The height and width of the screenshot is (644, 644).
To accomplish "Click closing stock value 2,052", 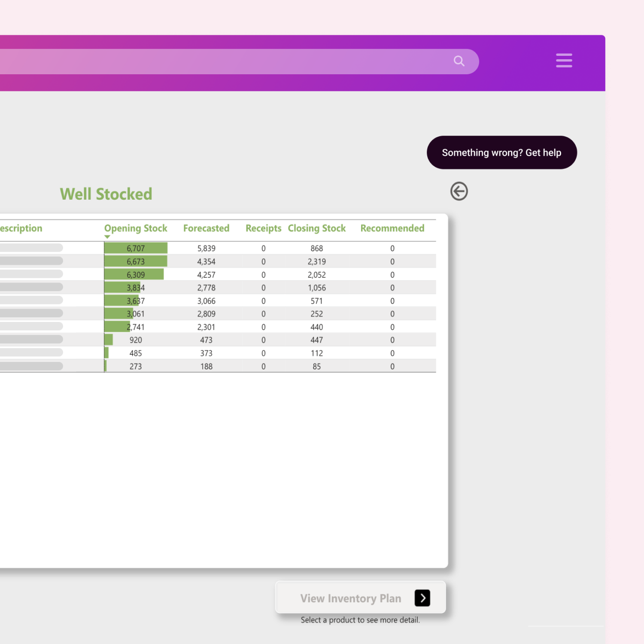I will click(317, 275).
